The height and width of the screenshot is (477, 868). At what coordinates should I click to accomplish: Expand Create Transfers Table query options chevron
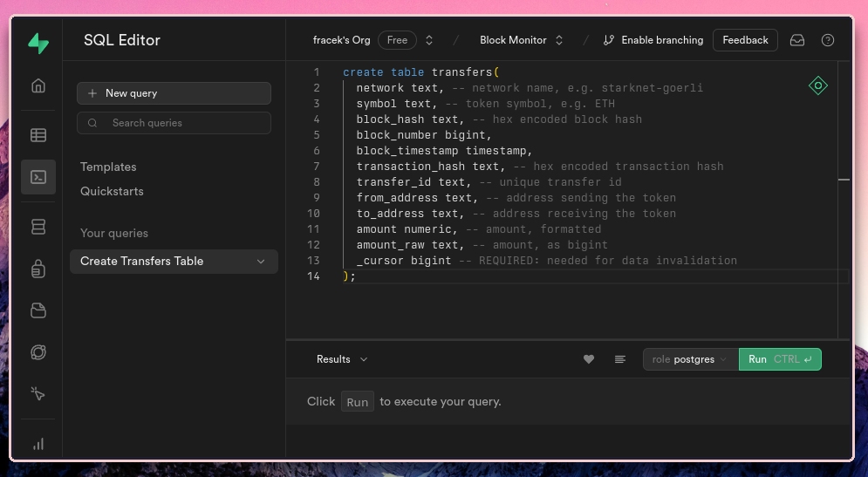coord(261,262)
